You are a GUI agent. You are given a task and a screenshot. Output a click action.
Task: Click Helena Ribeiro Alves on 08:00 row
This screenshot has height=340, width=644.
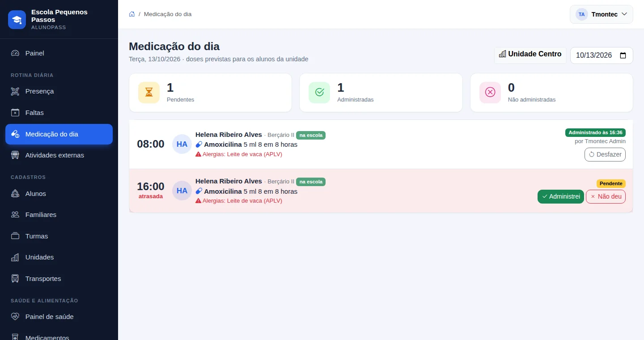tap(229, 135)
